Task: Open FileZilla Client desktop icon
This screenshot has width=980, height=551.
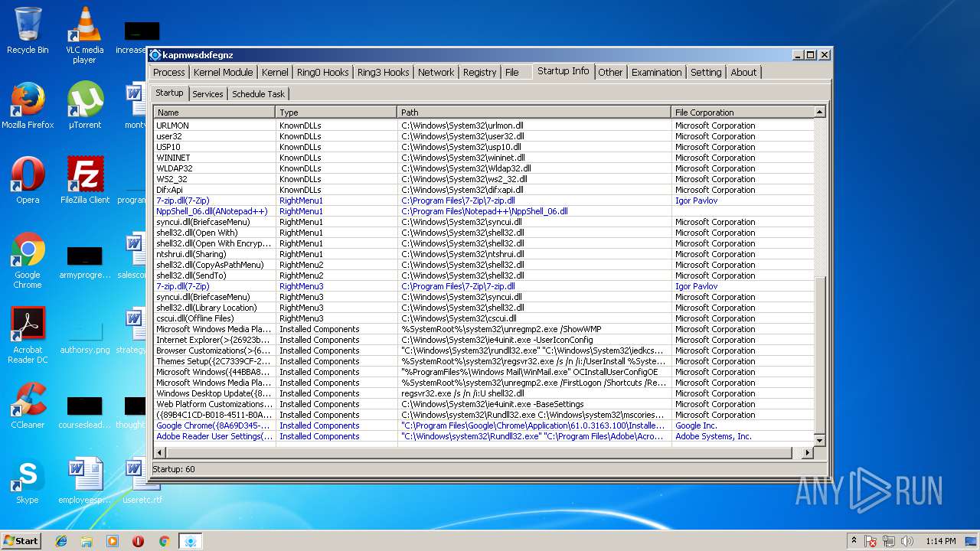Action: [85, 181]
